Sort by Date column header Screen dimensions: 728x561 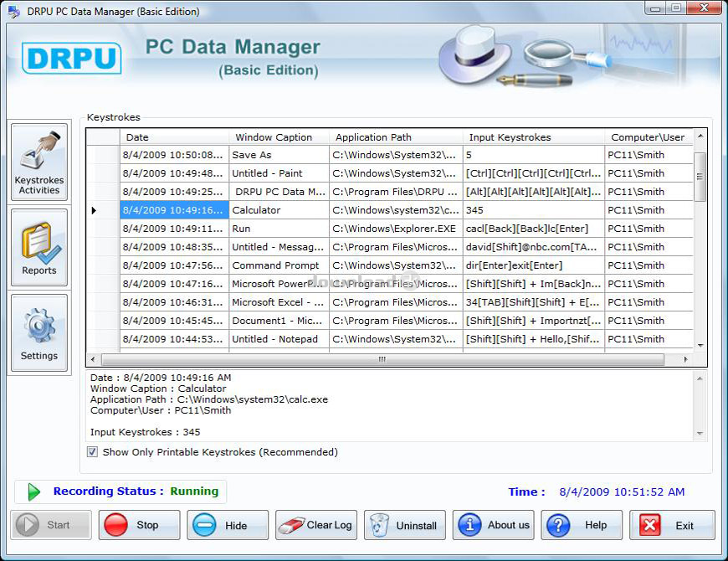click(x=174, y=137)
